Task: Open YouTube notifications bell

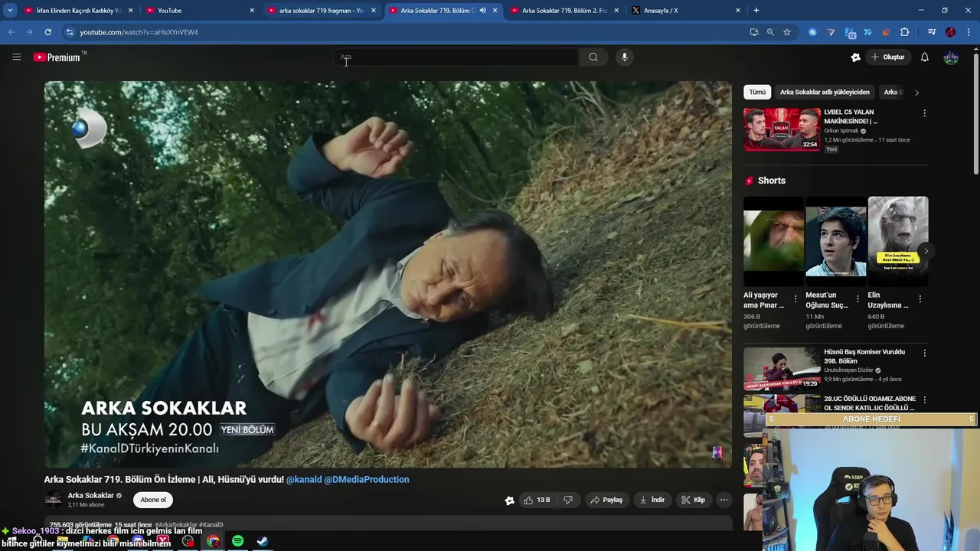Action: tap(925, 57)
